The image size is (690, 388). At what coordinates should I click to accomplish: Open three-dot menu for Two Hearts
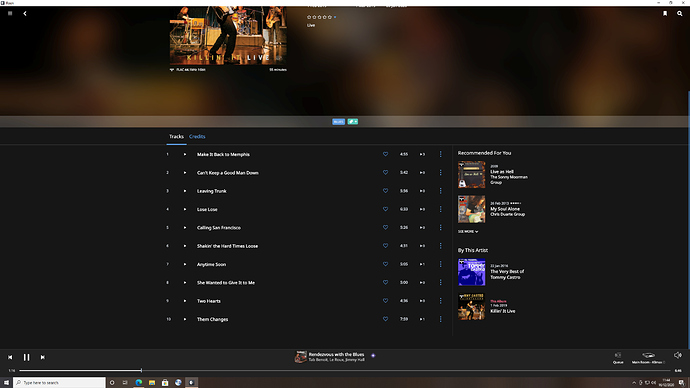click(440, 301)
